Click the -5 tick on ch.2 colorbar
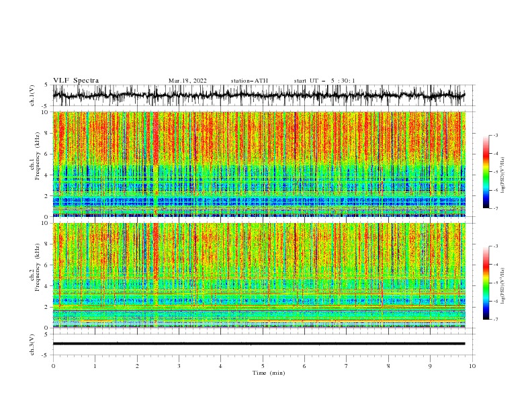 pos(496,283)
